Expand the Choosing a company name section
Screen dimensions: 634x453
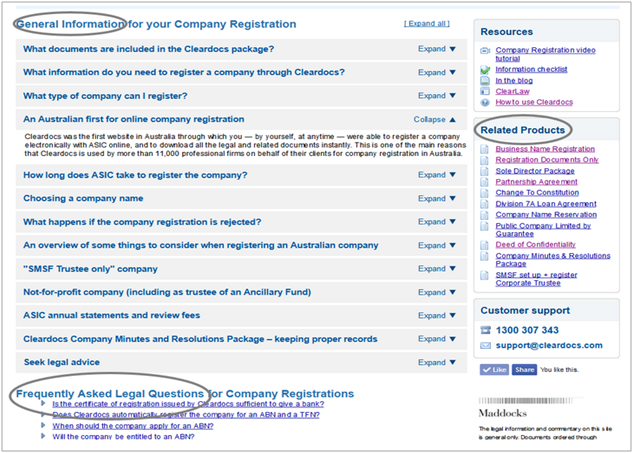(437, 199)
